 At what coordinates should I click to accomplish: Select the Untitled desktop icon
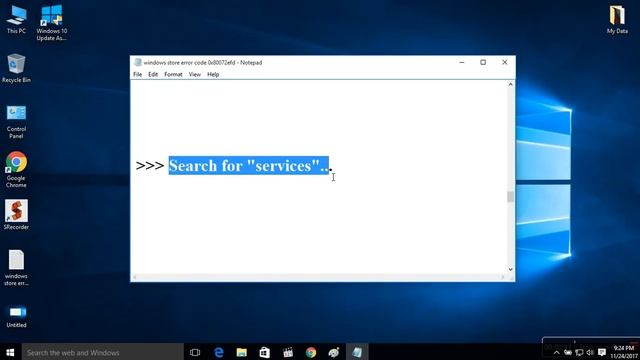pyautogui.click(x=16, y=317)
